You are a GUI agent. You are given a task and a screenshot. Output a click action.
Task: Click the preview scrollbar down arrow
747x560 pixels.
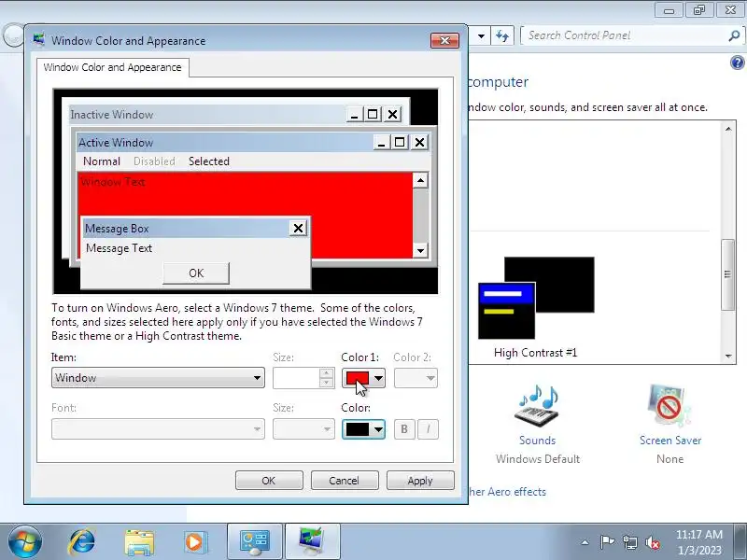pos(420,250)
